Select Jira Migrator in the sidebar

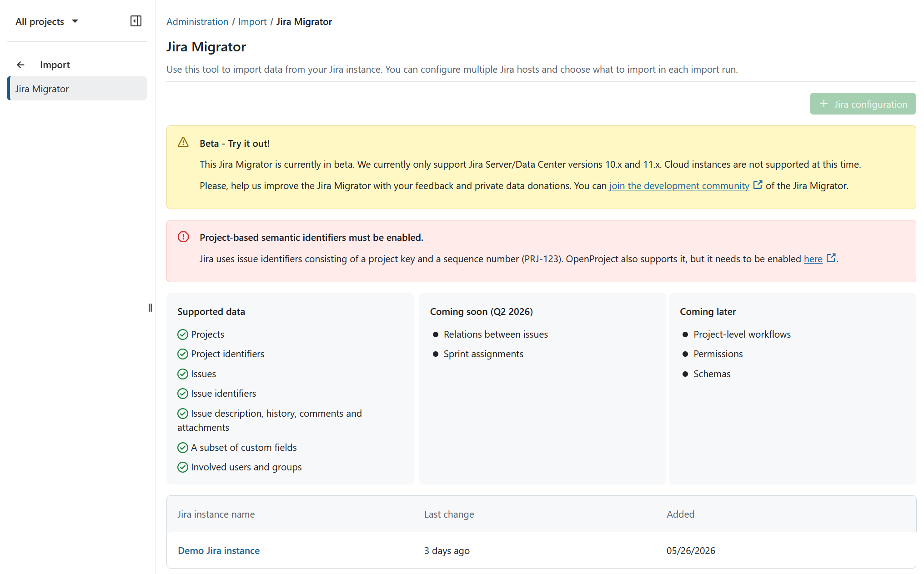[x=77, y=89]
